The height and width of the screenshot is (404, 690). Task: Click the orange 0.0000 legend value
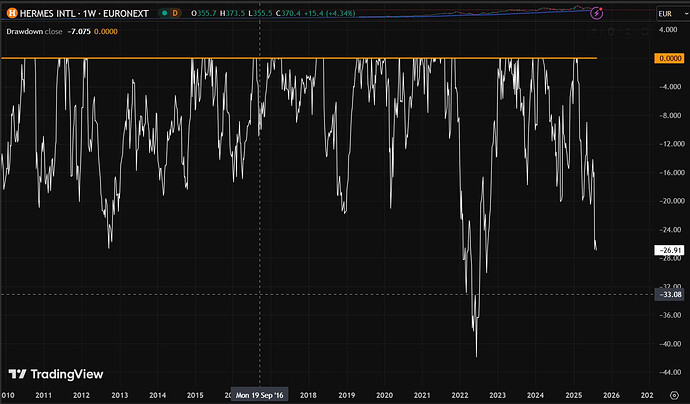pyautogui.click(x=106, y=31)
